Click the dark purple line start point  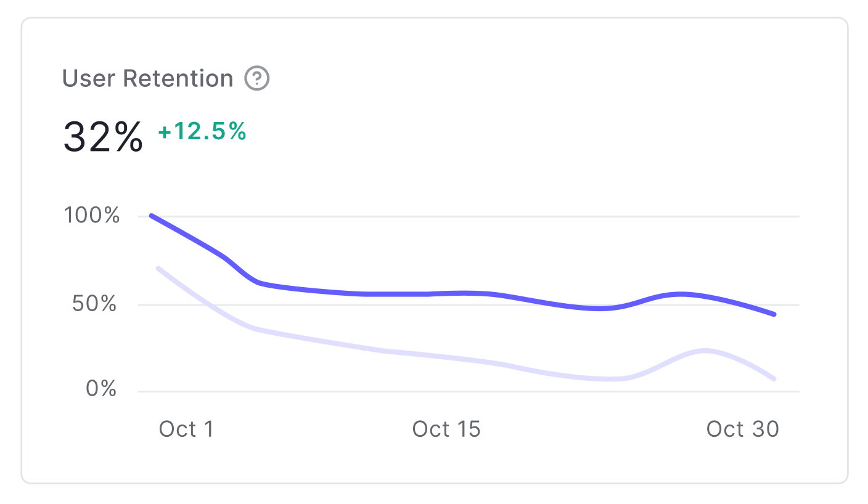tap(152, 216)
